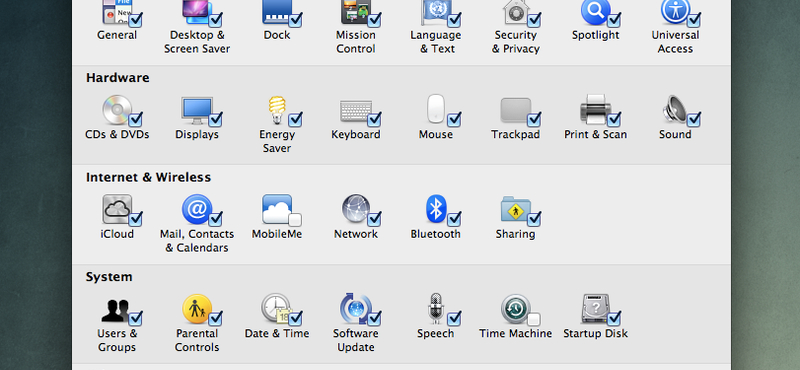The width and height of the screenshot is (800, 370).
Task: Open Keyboard preferences icon
Action: [356, 110]
